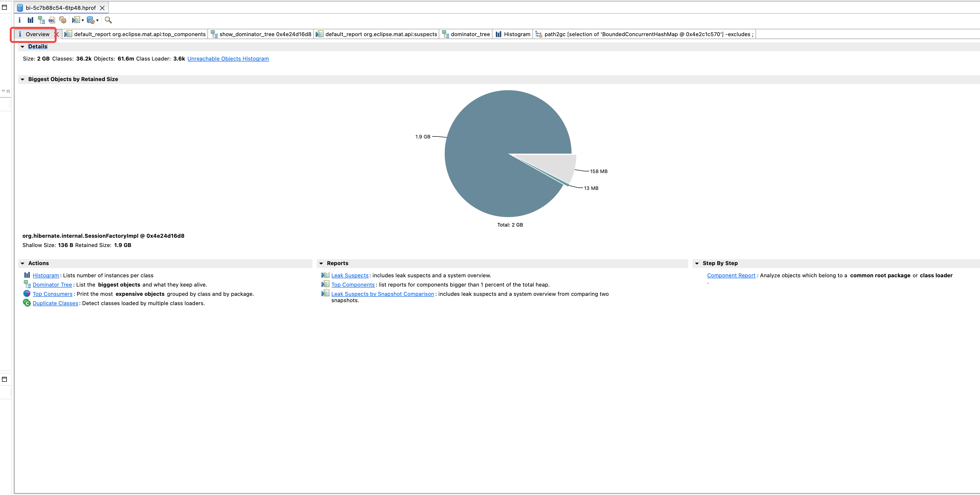Open the OQL query editor icon
Viewport: 980px width, 495px height.
[52, 20]
